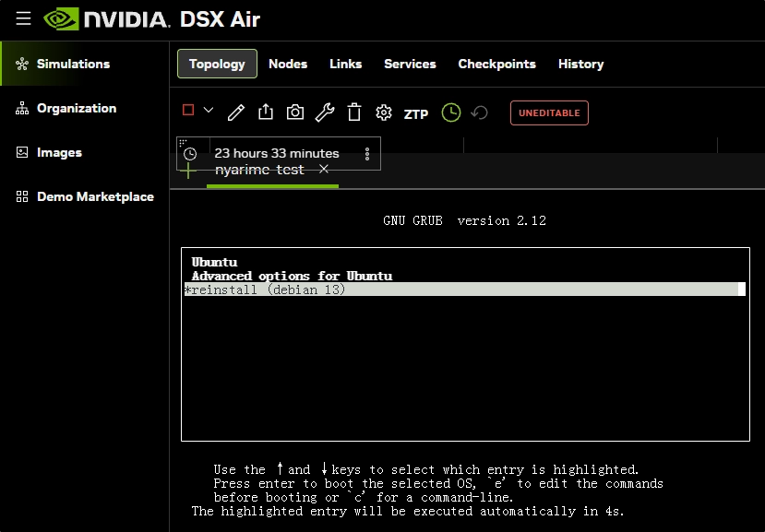The width and height of the screenshot is (765, 532).
Task: Delete simulation with the trash icon
Action: (354, 112)
